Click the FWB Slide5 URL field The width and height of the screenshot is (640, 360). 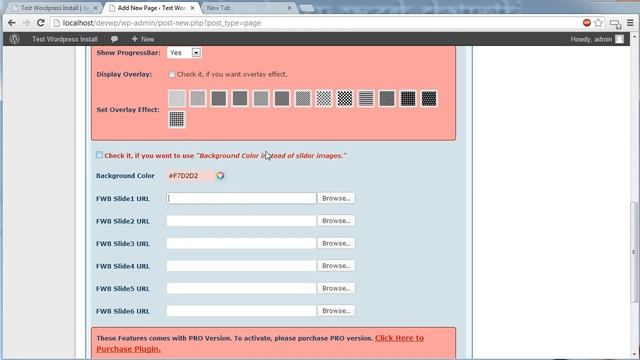pos(241,288)
